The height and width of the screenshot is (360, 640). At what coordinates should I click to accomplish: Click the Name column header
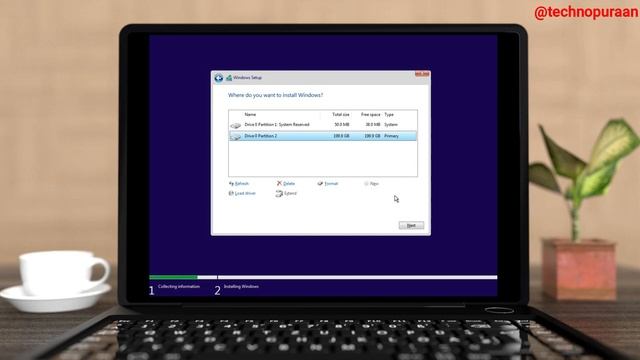(x=250, y=115)
